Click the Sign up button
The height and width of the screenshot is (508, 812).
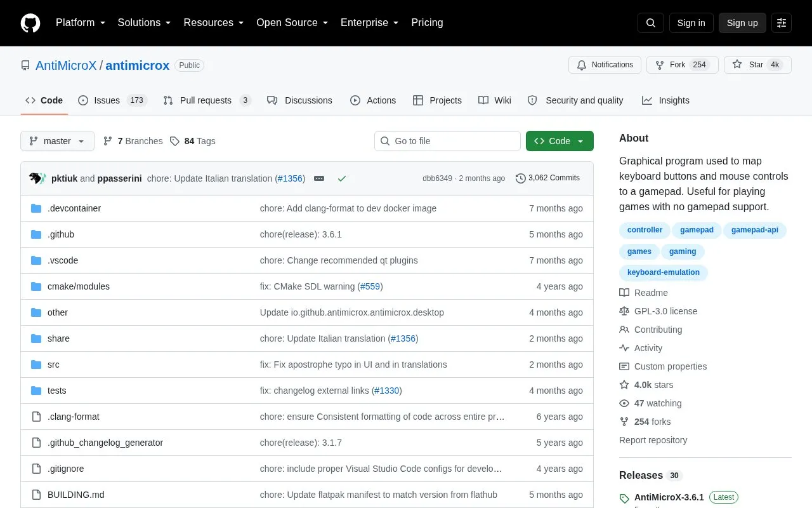742,23
